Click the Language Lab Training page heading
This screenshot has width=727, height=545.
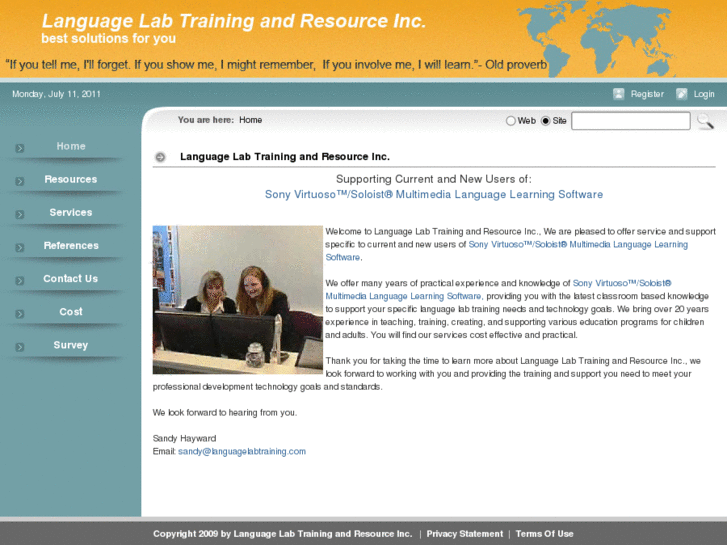pyautogui.click(x=285, y=157)
